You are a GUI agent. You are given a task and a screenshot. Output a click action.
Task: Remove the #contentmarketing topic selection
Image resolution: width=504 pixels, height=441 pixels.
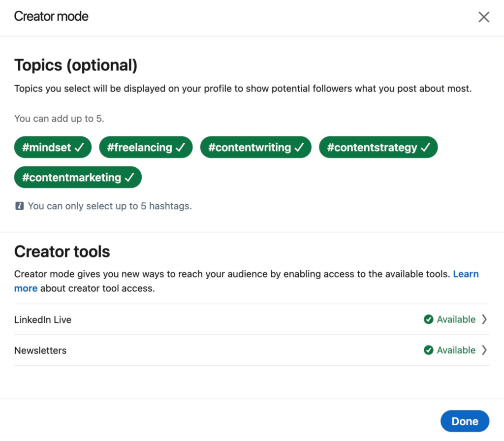[x=78, y=178]
